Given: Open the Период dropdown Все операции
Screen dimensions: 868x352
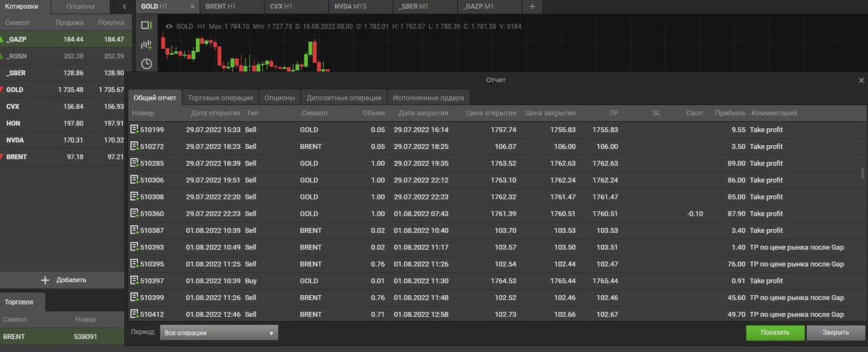Looking at the screenshot, I should click(x=219, y=333).
